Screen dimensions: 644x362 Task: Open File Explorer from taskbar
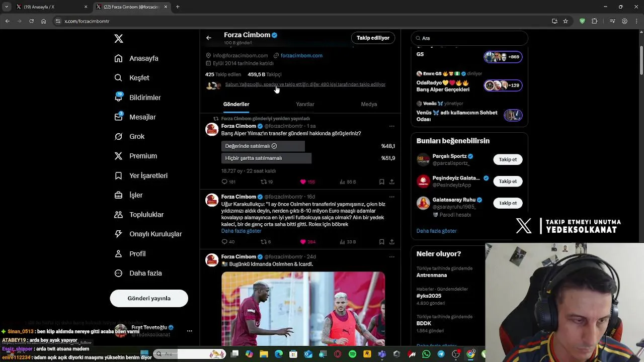click(x=264, y=354)
